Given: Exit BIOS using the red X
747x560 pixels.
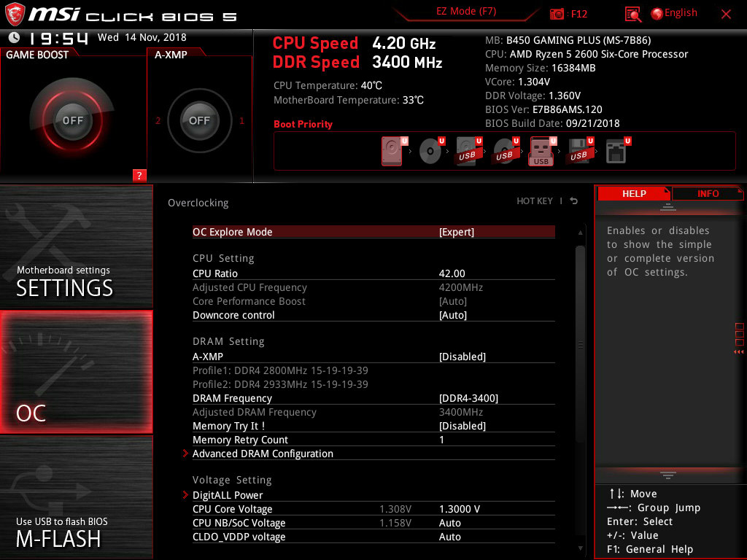Looking at the screenshot, I should (x=726, y=14).
